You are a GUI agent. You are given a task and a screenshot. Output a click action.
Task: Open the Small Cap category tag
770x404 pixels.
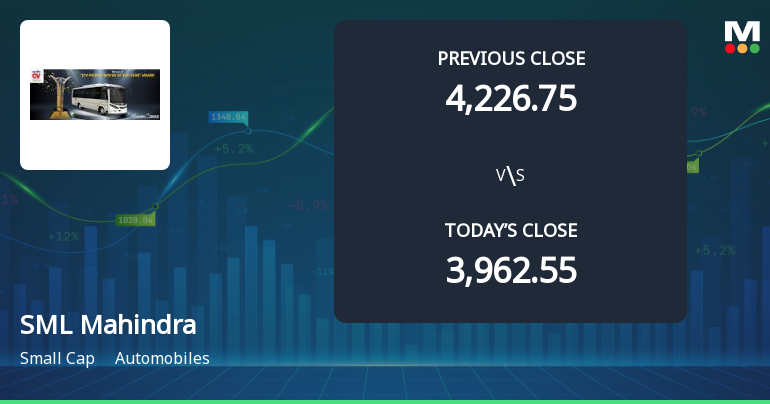coord(57,358)
